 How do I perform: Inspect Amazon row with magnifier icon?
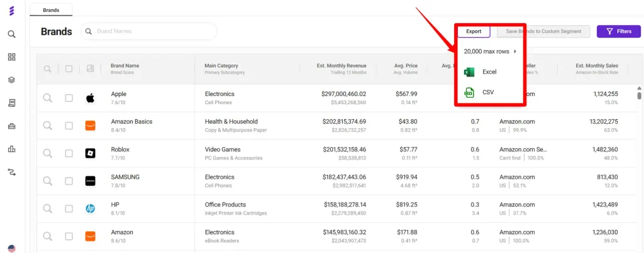coord(48,236)
